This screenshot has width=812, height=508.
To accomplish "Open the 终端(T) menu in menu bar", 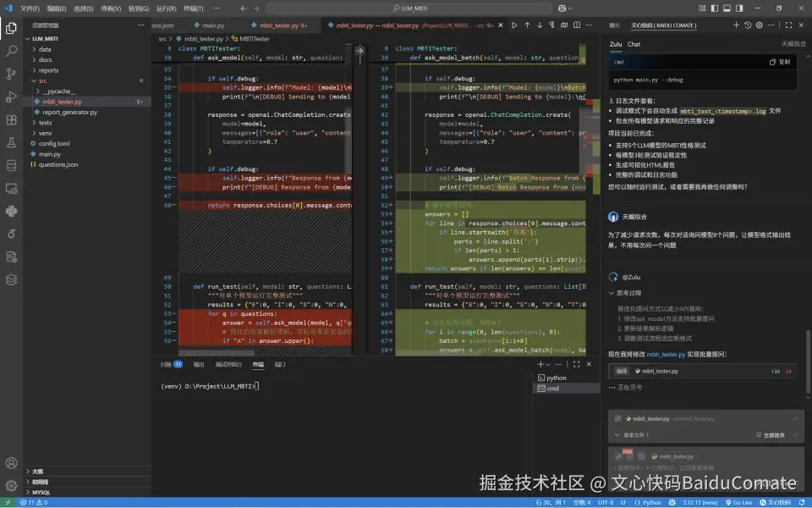I will tap(192, 8).
